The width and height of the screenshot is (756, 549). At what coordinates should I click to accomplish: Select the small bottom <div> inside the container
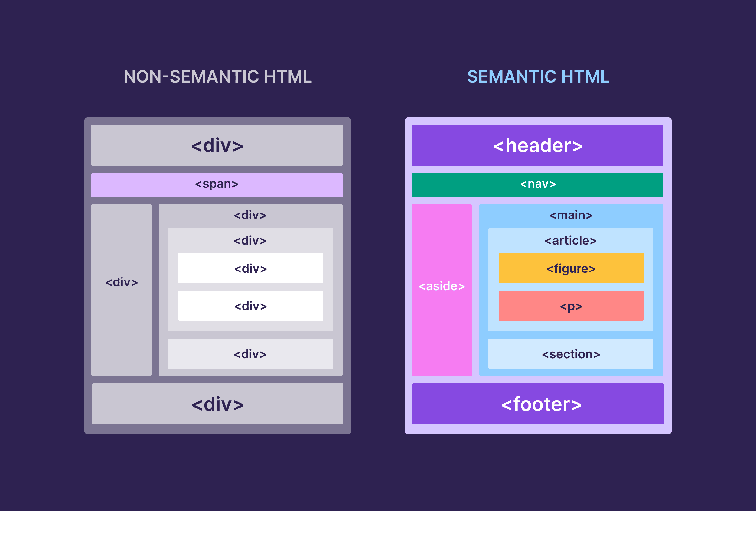click(250, 354)
